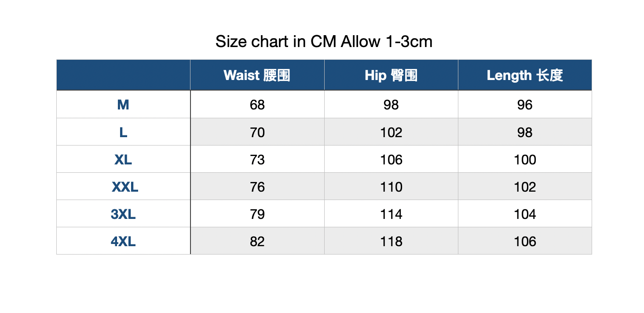Click hip value 98 for size M
The width and height of the screenshot is (644, 313).
pyautogui.click(x=391, y=105)
